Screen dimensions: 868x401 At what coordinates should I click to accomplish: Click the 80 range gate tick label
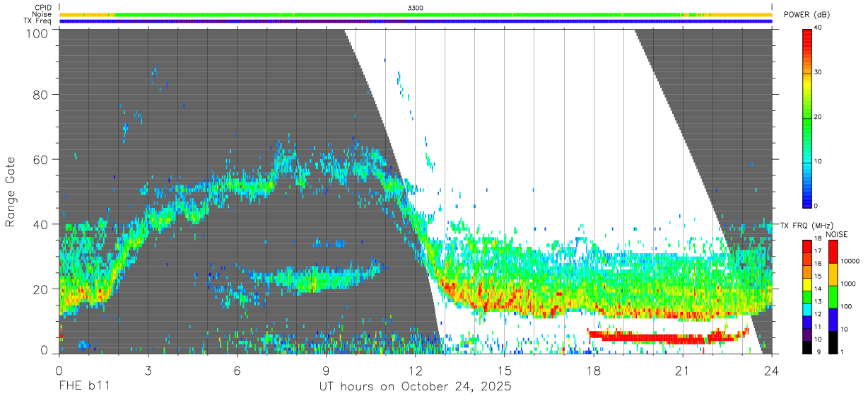click(x=41, y=95)
